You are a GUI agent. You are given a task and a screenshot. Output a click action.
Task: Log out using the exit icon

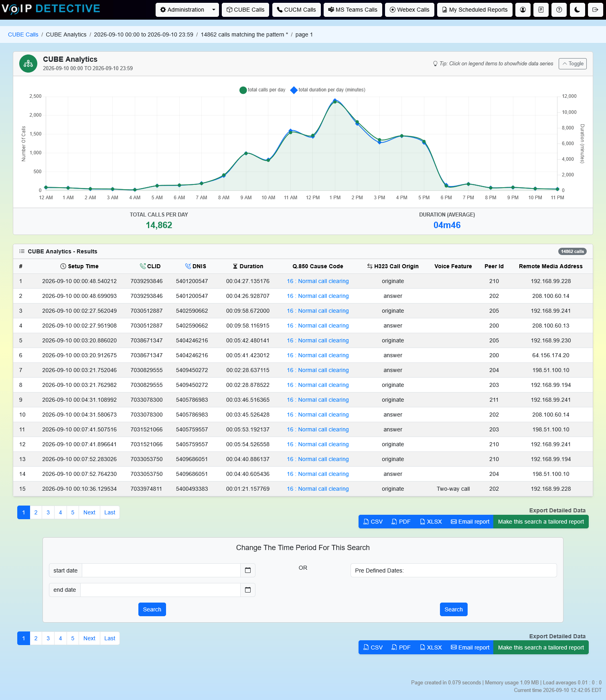click(x=595, y=10)
